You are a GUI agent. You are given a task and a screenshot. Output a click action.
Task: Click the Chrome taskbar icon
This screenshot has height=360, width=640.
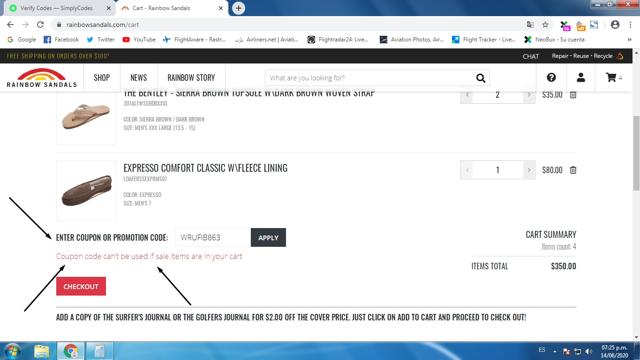[x=71, y=351]
